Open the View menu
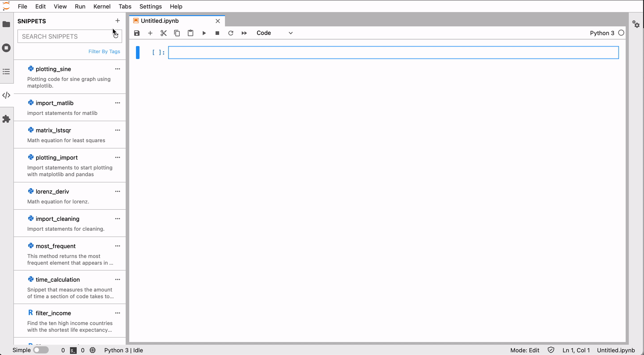The image size is (644, 355). [x=60, y=6]
